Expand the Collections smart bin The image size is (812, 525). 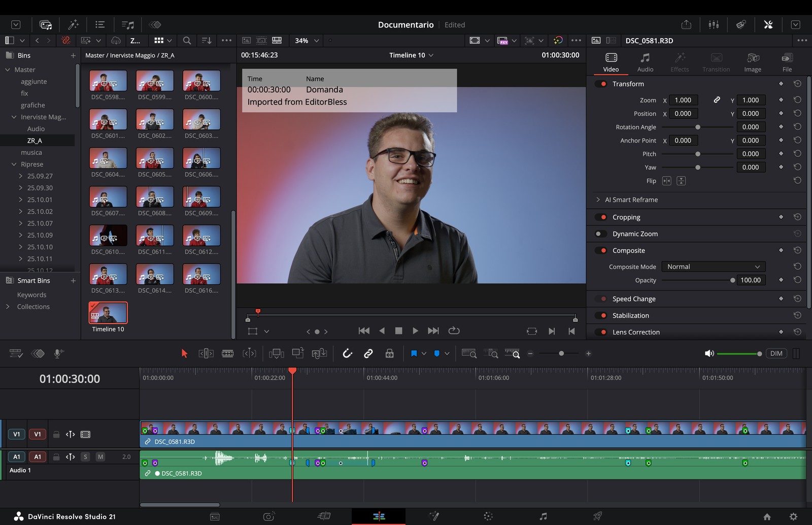tap(7, 307)
